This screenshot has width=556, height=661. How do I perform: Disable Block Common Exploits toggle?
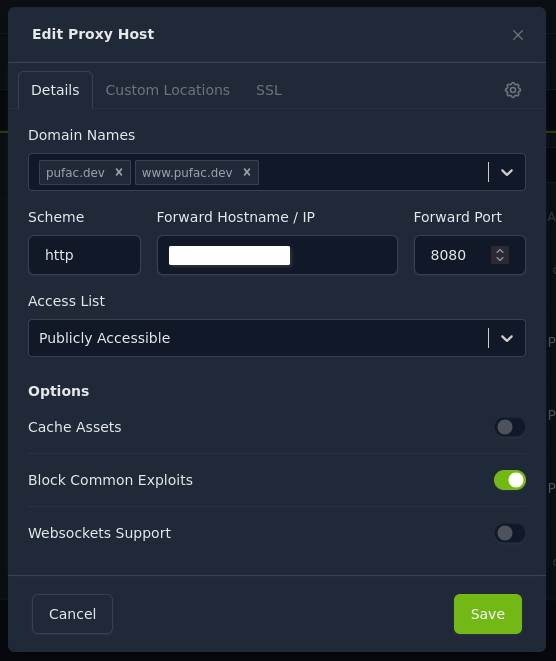point(510,480)
